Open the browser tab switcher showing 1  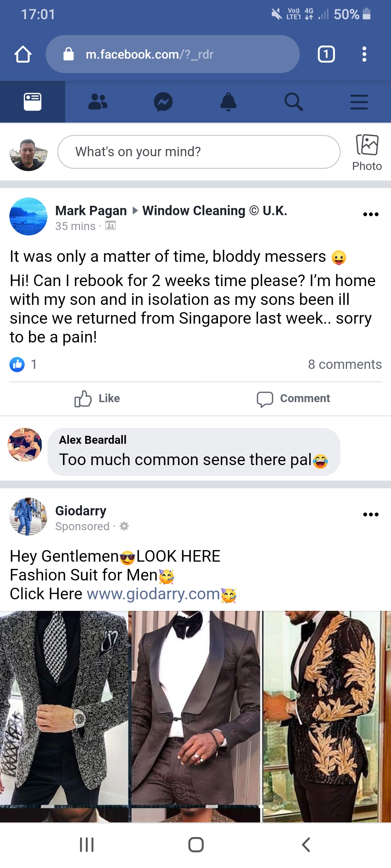(x=326, y=54)
